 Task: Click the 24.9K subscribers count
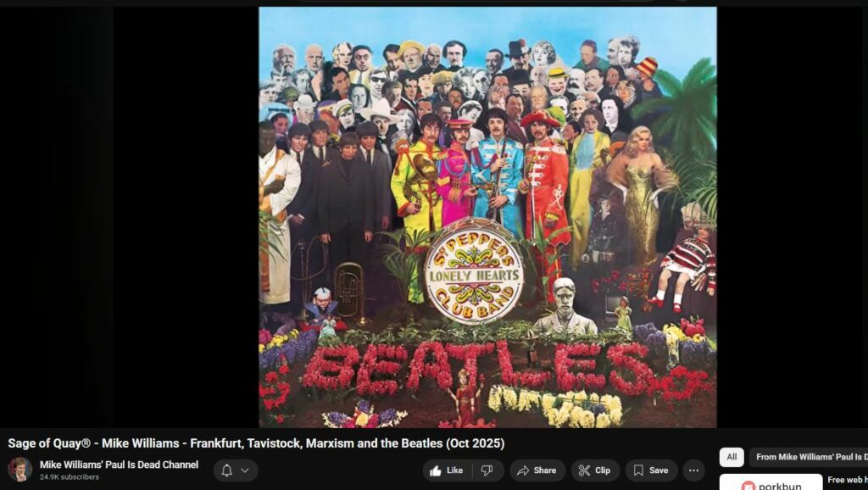pyautogui.click(x=70, y=477)
